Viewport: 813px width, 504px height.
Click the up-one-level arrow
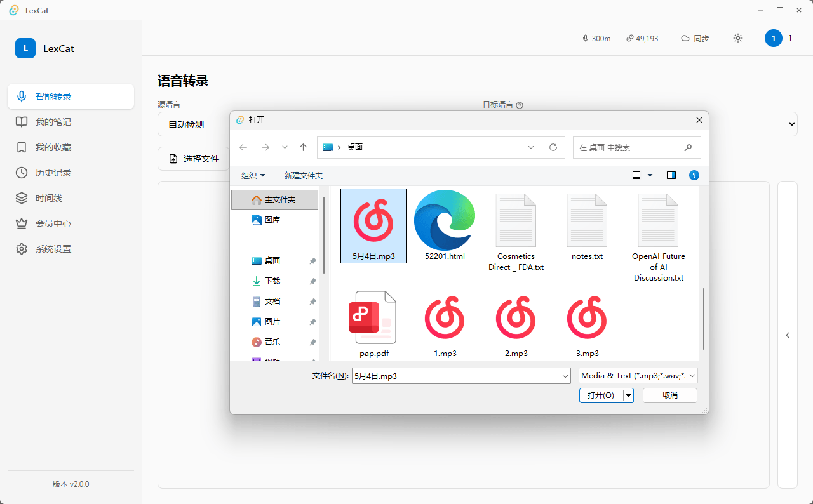coord(304,147)
